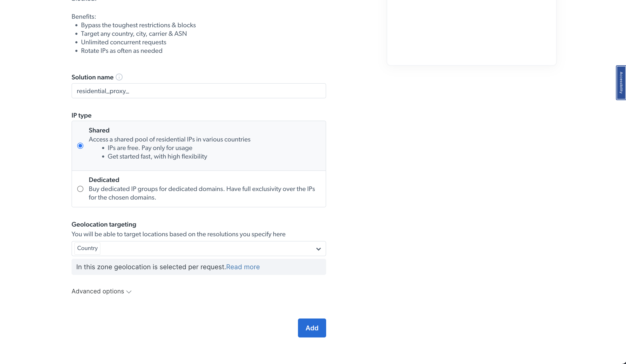626x364 pixels.
Task: Click the Geolocation targeting heading
Action: click(104, 224)
